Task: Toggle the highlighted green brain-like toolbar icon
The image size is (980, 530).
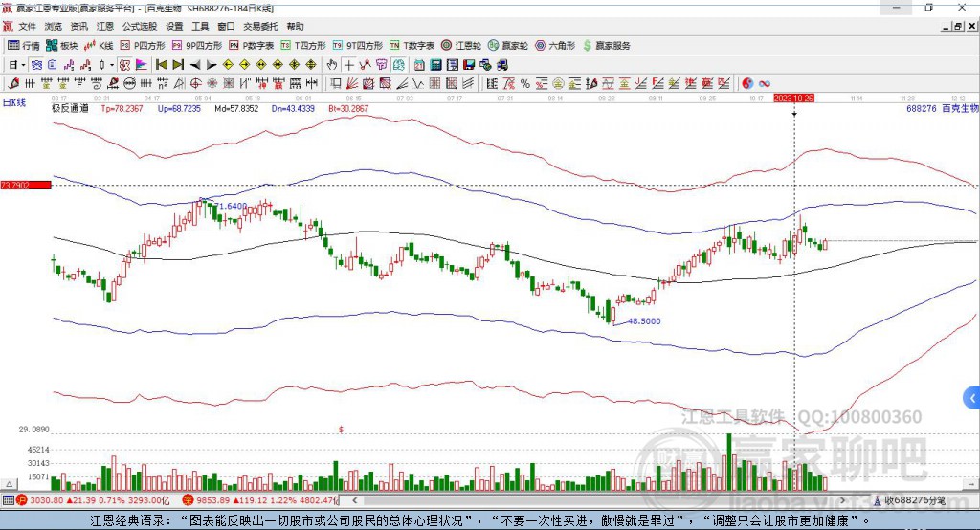Action: point(399,65)
